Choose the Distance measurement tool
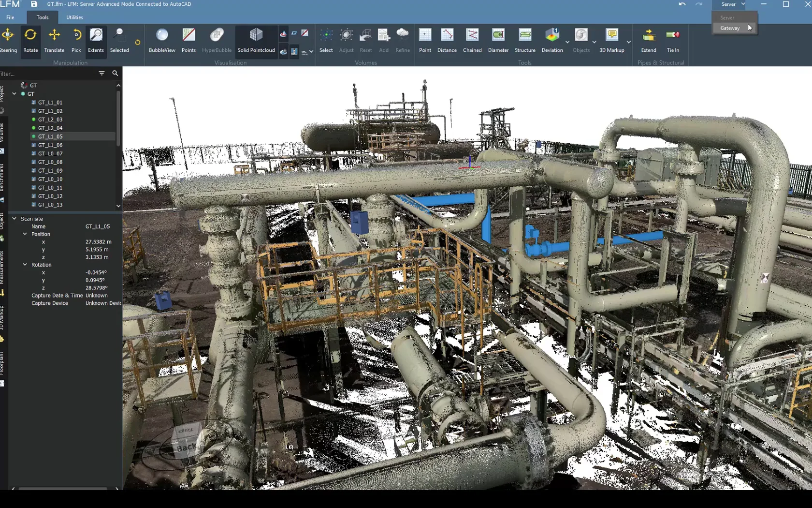812x508 pixels. pyautogui.click(x=447, y=41)
